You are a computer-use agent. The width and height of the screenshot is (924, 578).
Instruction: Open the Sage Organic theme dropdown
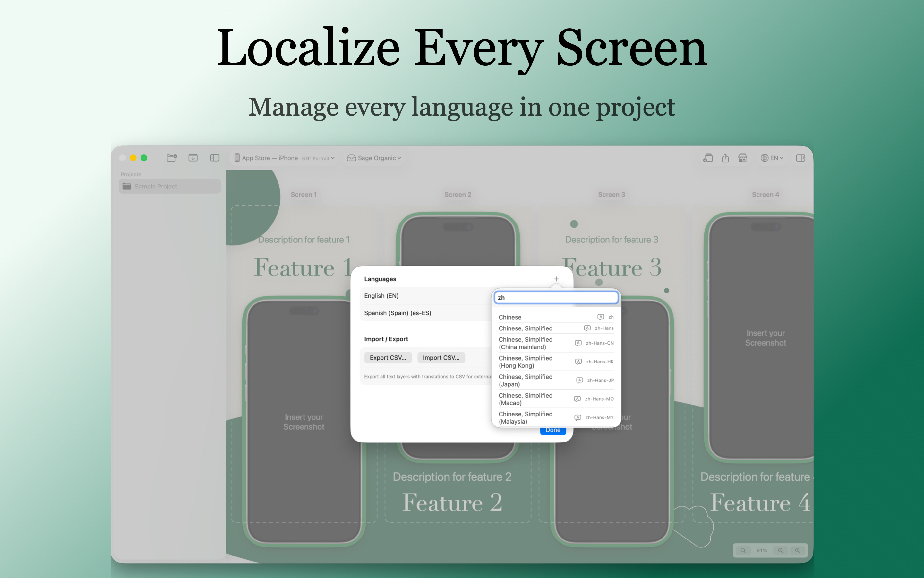374,158
